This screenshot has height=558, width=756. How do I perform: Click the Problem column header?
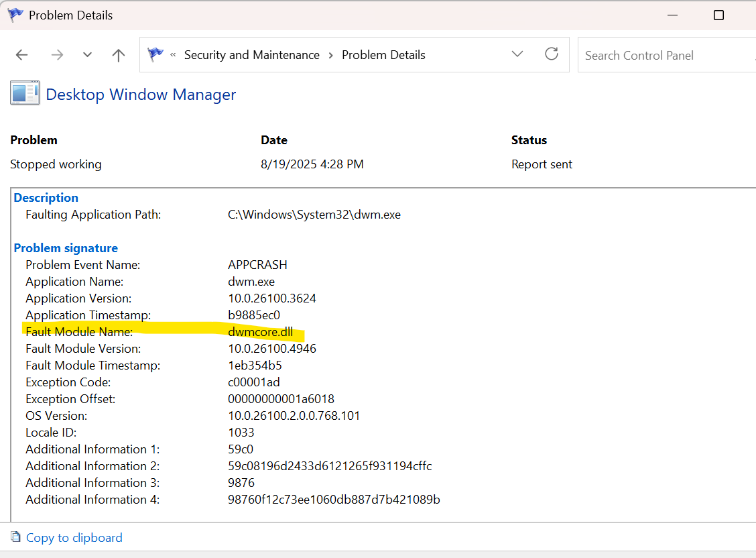(34, 140)
